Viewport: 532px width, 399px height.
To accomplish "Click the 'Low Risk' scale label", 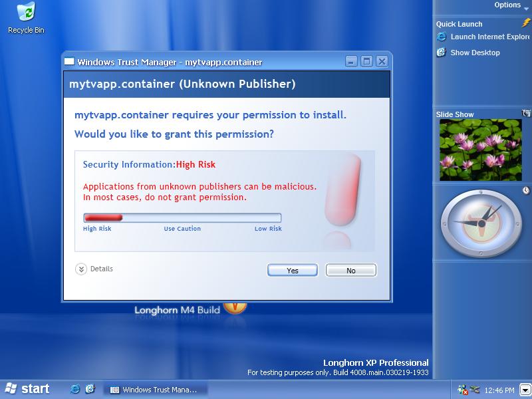I will click(268, 229).
